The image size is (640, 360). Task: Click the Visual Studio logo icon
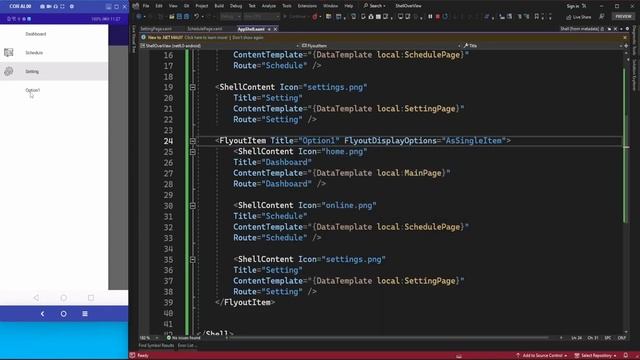tap(136, 6)
